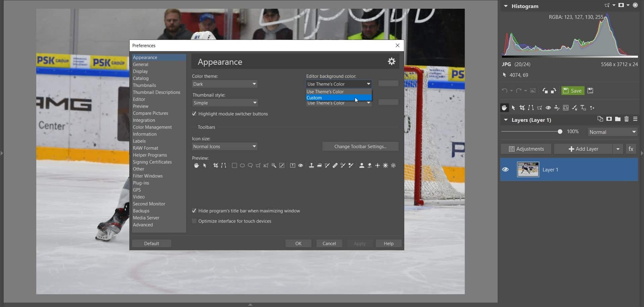
Task: Click the layer opacity slider handle
Action: pos(560,132)
